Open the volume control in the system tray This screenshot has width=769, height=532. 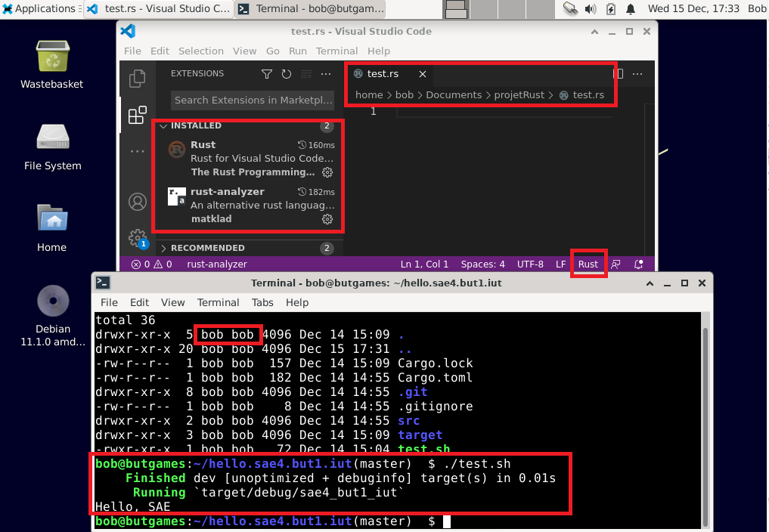[x=591, y=9]
